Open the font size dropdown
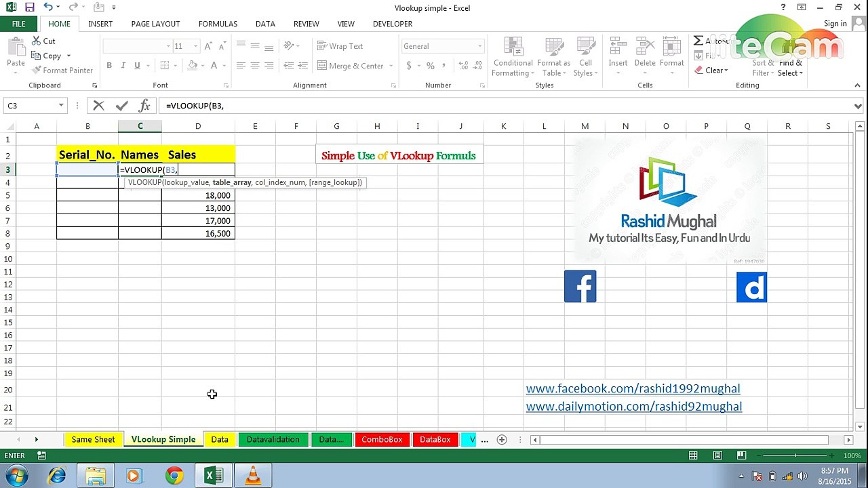 (196, 46)
